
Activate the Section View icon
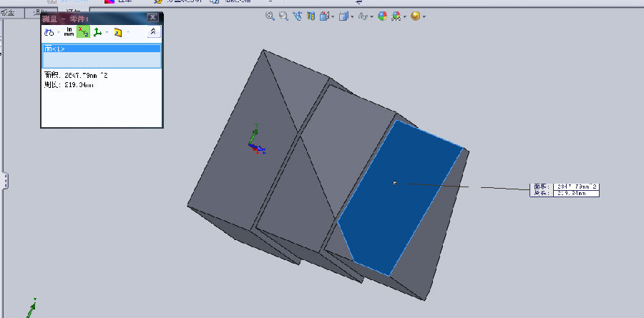311,16
